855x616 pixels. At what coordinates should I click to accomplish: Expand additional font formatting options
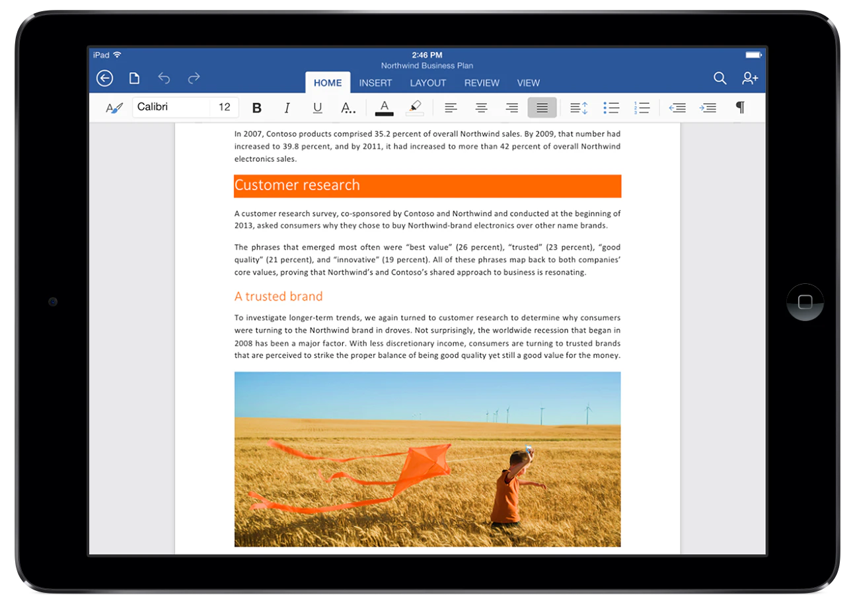point(348,107)
